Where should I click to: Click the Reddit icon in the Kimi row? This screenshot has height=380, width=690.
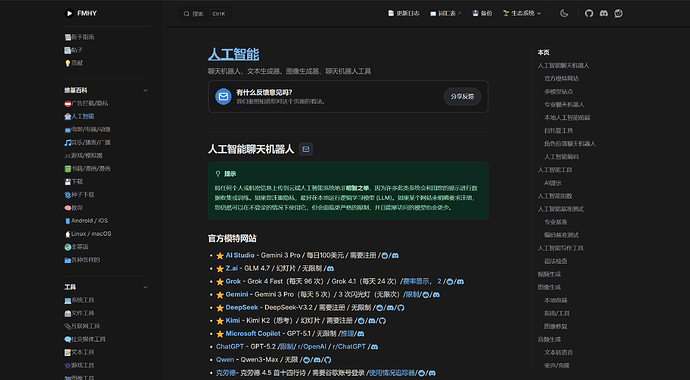(x=361, y=321)
